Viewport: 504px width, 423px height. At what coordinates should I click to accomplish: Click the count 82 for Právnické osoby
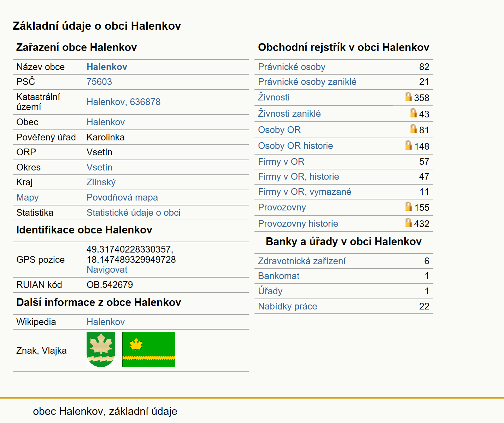click(424, 67)
